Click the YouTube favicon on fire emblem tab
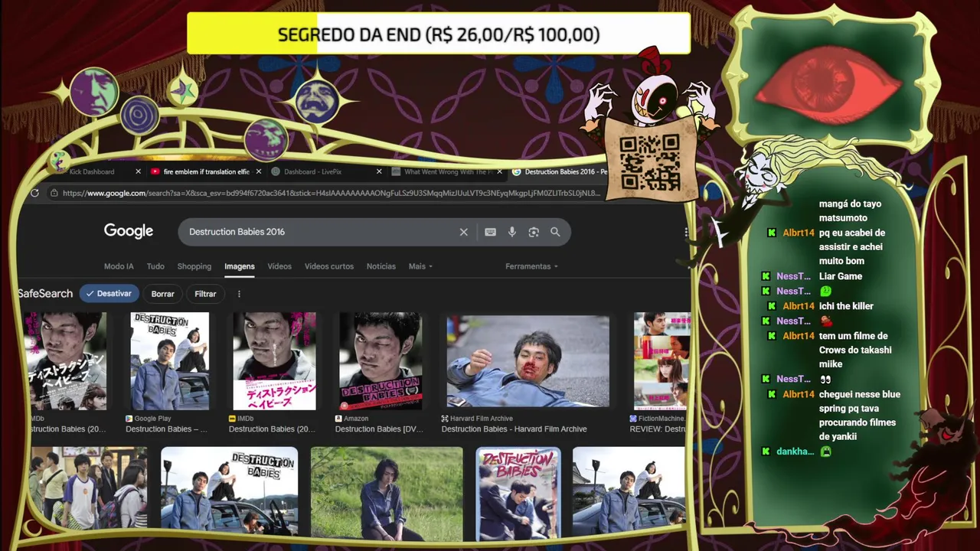Screen dimensions: 980x551 (x=155, y=171)
